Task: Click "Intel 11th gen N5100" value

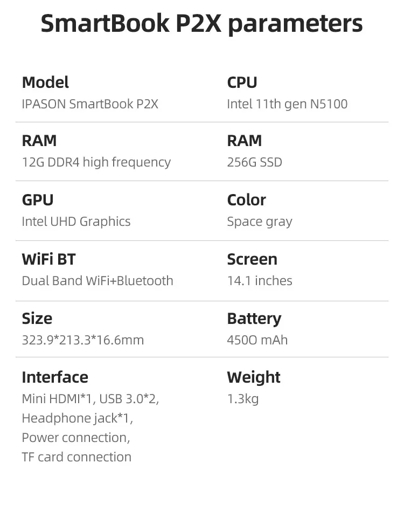Action: (287, 104)
